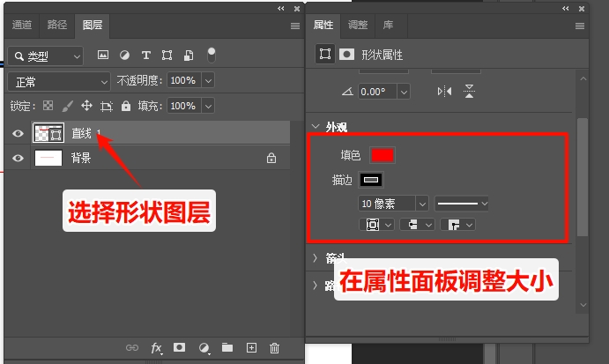Open the 描边 stroke swatch
Screen dimensions: 609x364
(371, 180)
